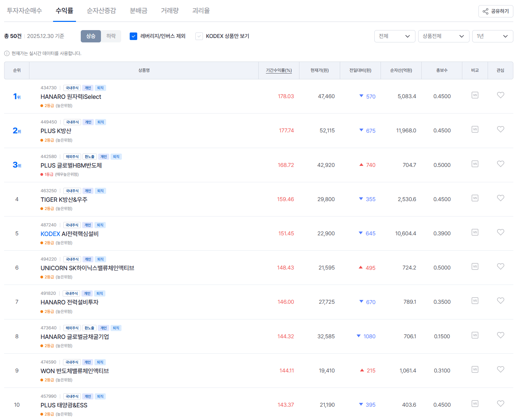Switch to 순자산증감 tab
514x420 pixels.
click(101, 11)
